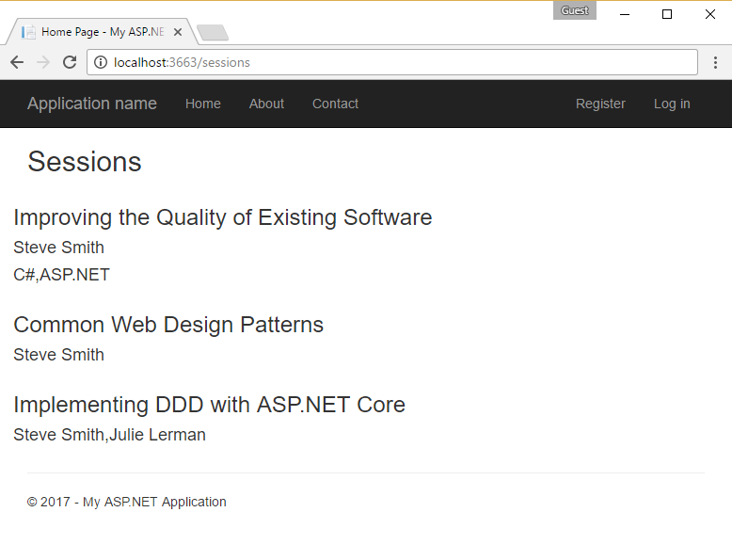Click the 'Steve Smith,Julie Lerman' speakers text
The width and height of the screenshot is (732, 560).
[x=109, y=435]
